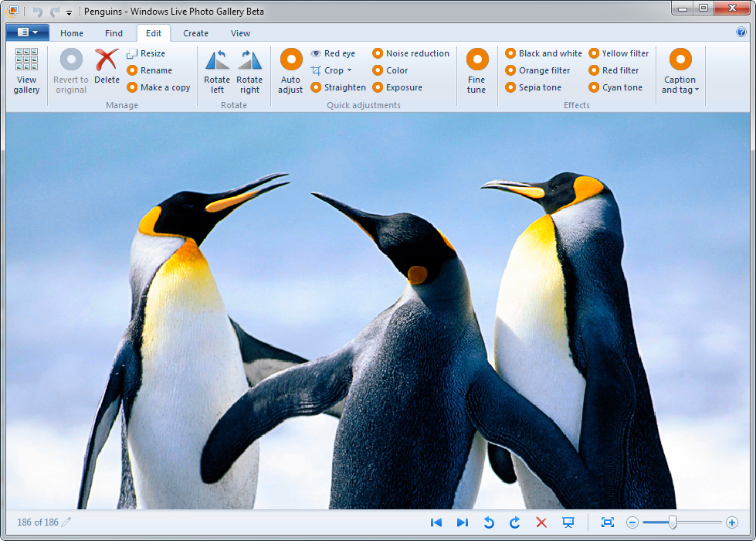
Task: Click the pencil icon beside 186 of 186
Action: tap(66, 522)
